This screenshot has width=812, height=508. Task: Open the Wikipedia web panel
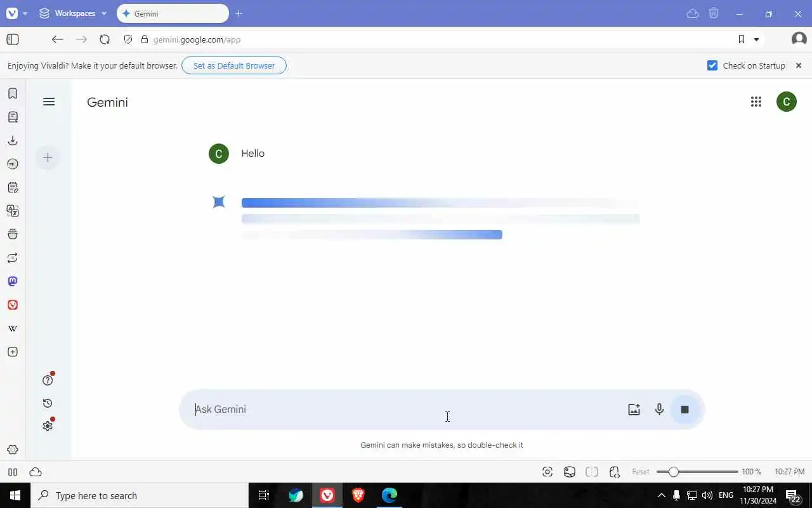click(x=13, y=328)
